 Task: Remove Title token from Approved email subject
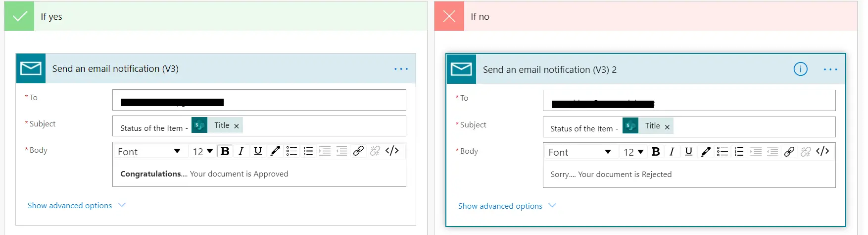pos(237,126)
